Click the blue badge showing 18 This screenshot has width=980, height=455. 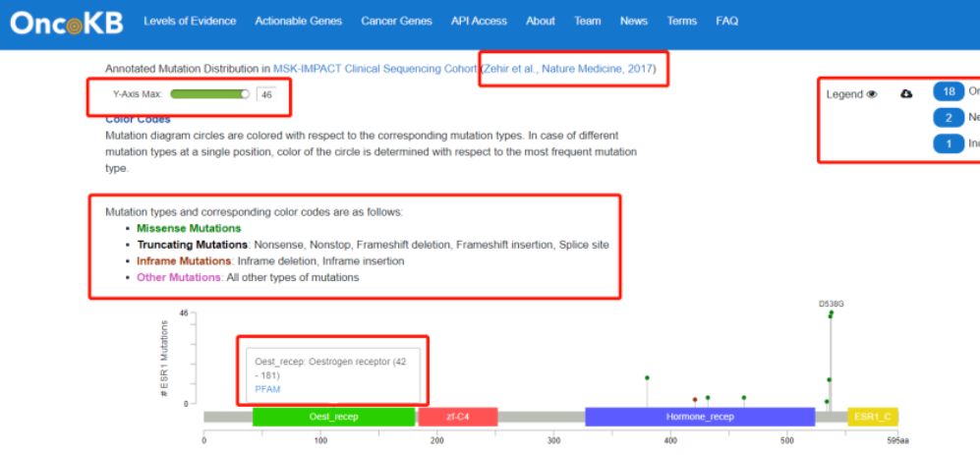tap(949, 92)
